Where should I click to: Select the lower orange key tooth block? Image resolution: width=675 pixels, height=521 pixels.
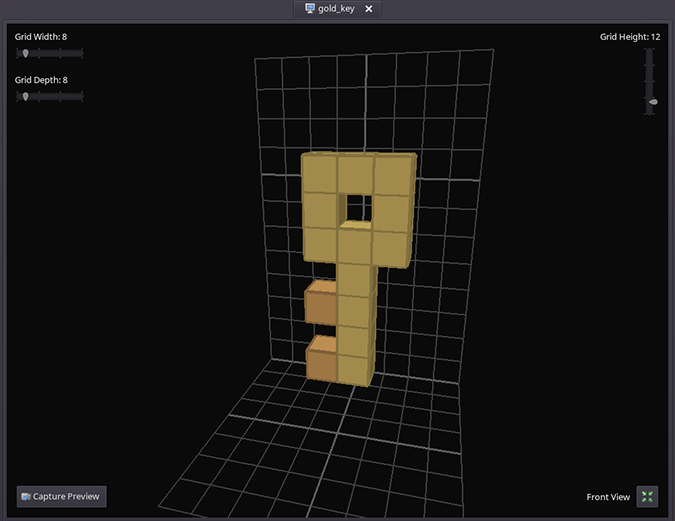point(322,358)
